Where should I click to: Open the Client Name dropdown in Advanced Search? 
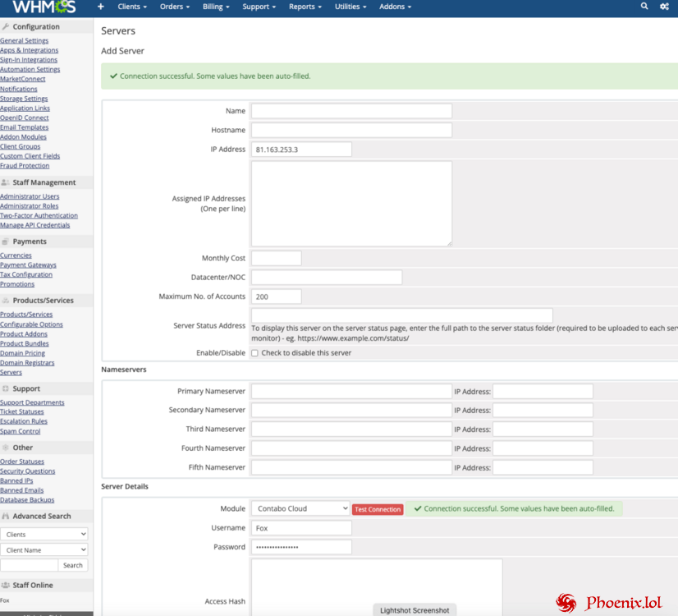[x=44, y=550]
